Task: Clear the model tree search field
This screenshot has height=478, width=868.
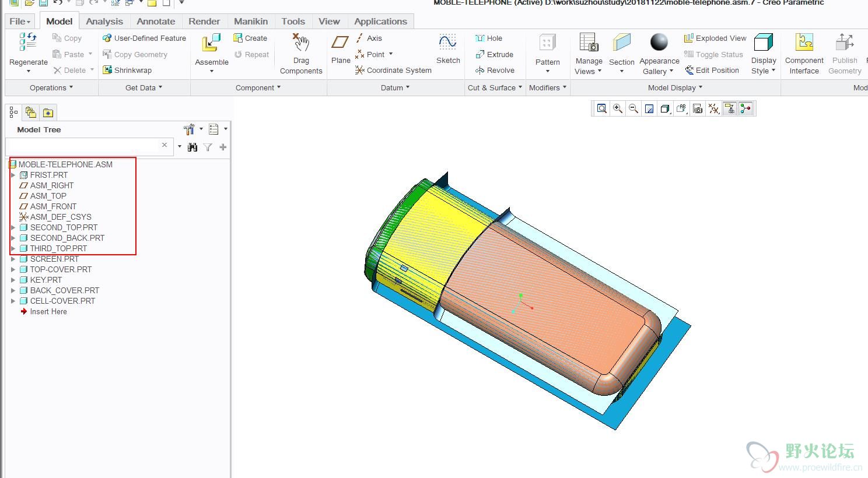Action: 164,145
